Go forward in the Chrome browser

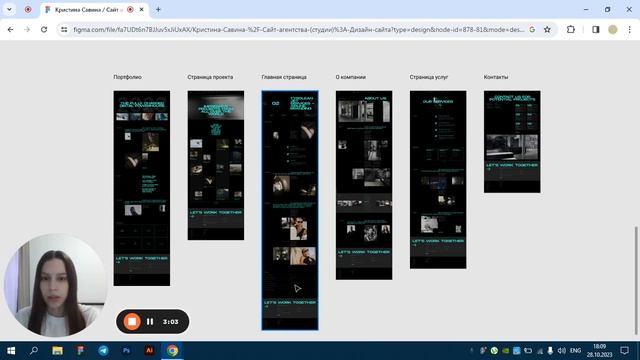27,29
